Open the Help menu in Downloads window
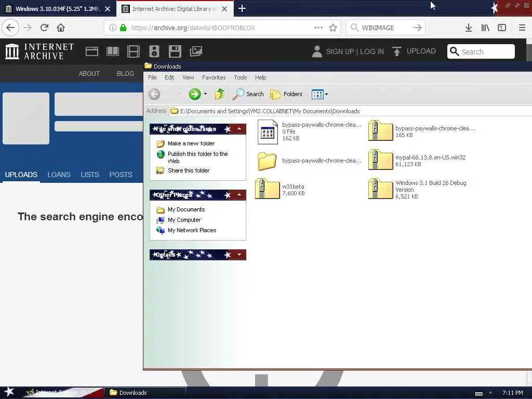Viewport: 532px width, 399px height. pos(261,77)
